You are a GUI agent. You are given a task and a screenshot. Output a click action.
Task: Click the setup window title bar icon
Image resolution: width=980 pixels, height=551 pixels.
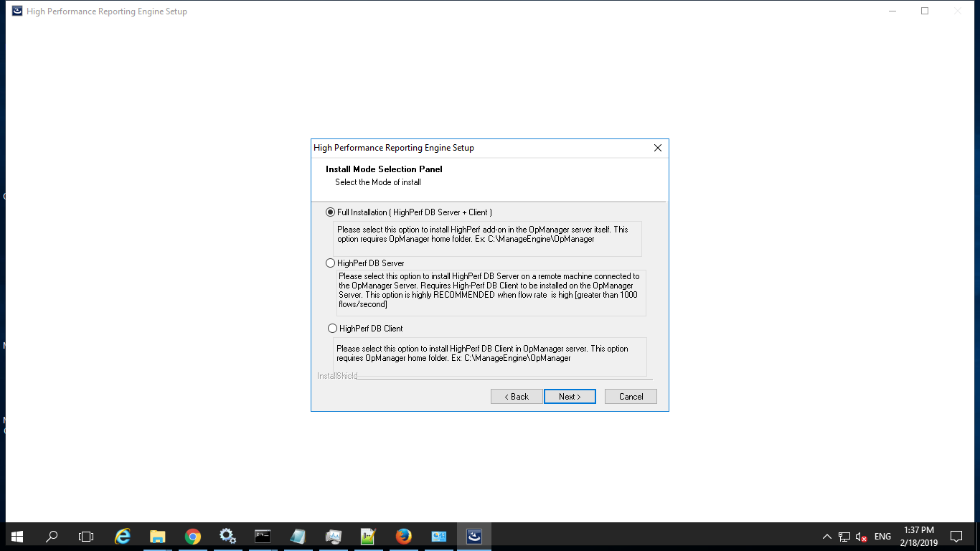[17, 11]
